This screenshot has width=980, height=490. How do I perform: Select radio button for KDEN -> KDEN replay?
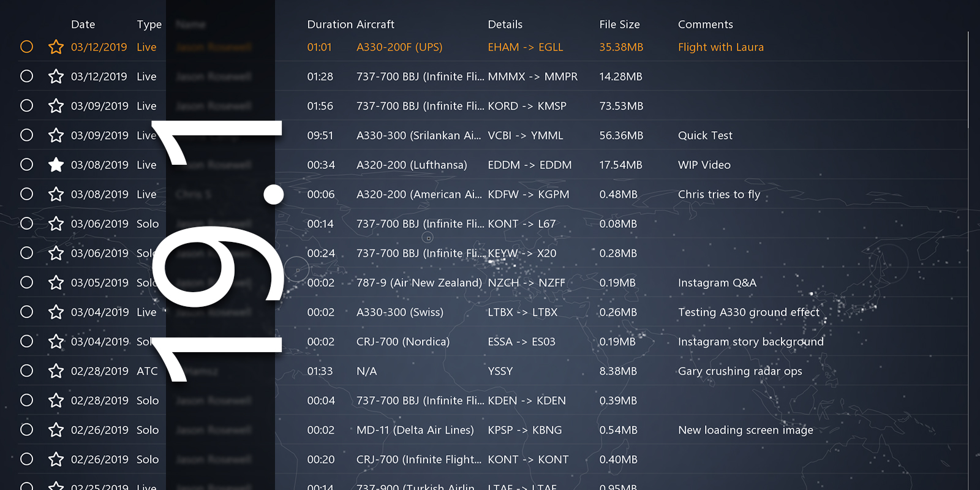pos(26,400)
